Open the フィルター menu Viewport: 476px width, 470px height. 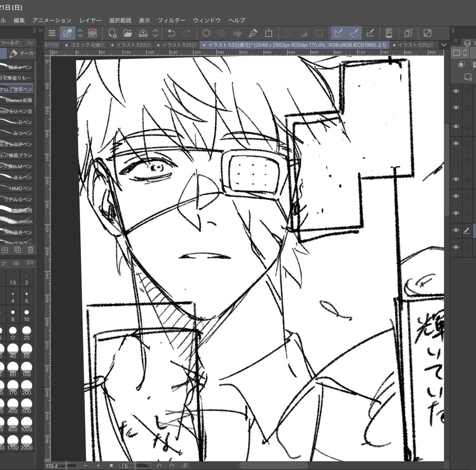tap(171, 20)
